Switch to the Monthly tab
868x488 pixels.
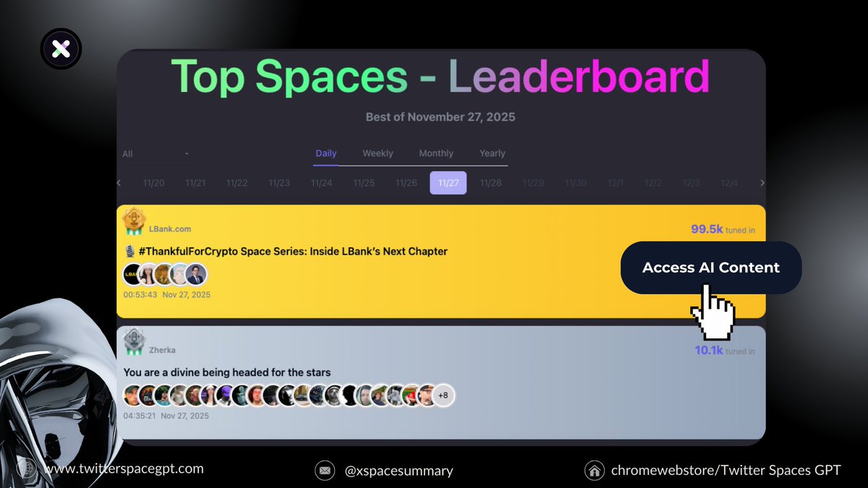(x=436, y=153)
